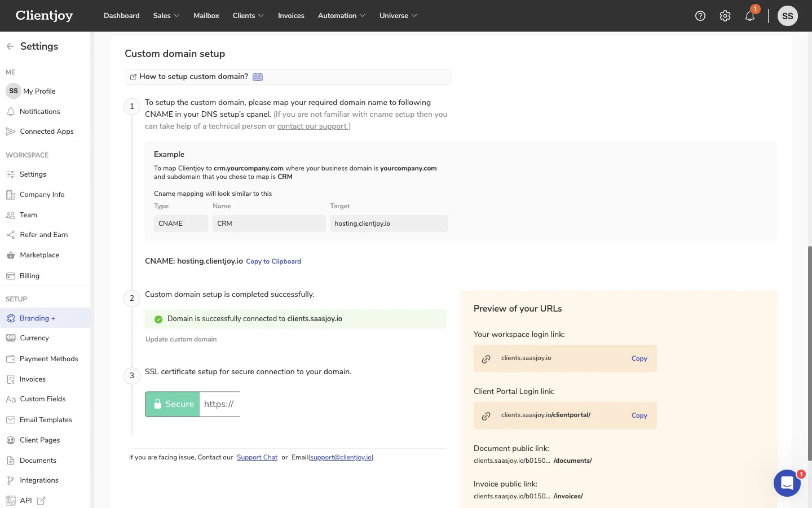Viewport: 812px width, 508px height.
Task: Click the hosting.clientjoy.io target field
Action: pyautogui.click(x=389, y=224)
